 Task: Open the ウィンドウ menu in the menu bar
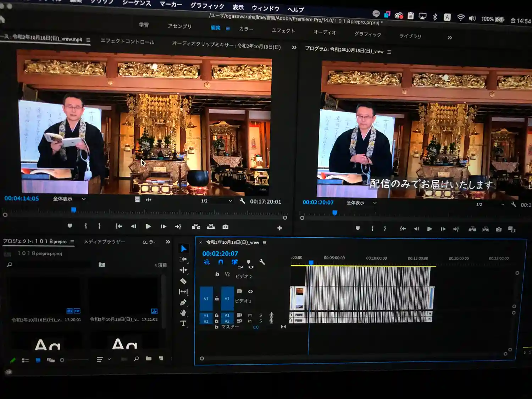pos(265,8)
